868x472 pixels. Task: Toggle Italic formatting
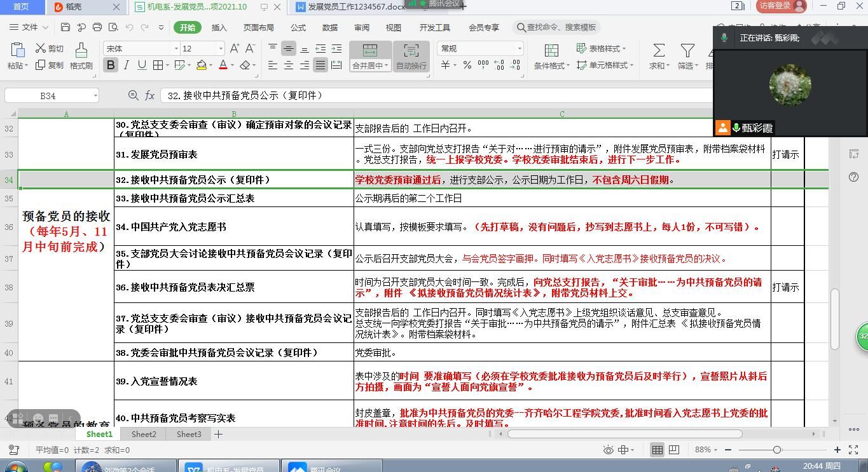(126, 65)
